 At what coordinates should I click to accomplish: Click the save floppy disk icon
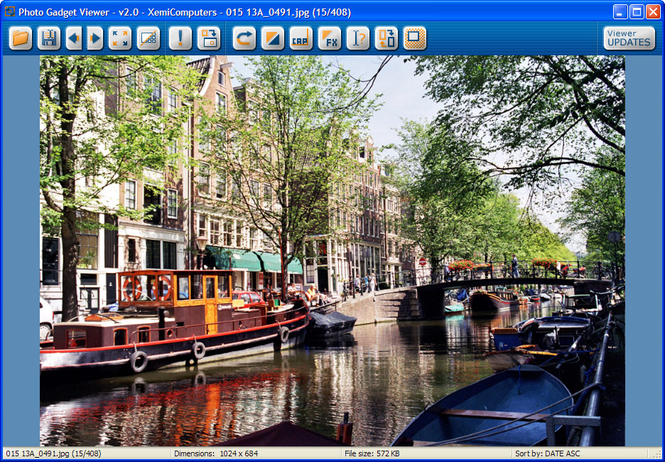pos(48,38)
